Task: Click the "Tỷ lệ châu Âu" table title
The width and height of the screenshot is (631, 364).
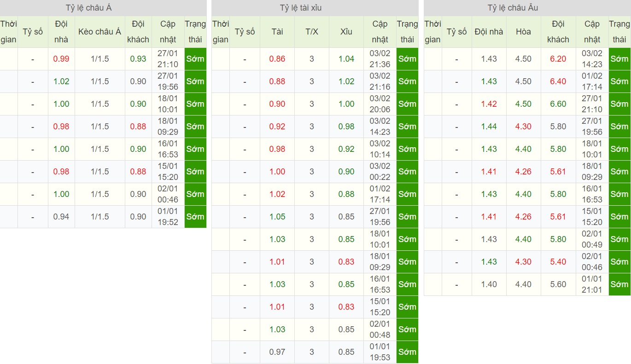Action: coord(513,8)
